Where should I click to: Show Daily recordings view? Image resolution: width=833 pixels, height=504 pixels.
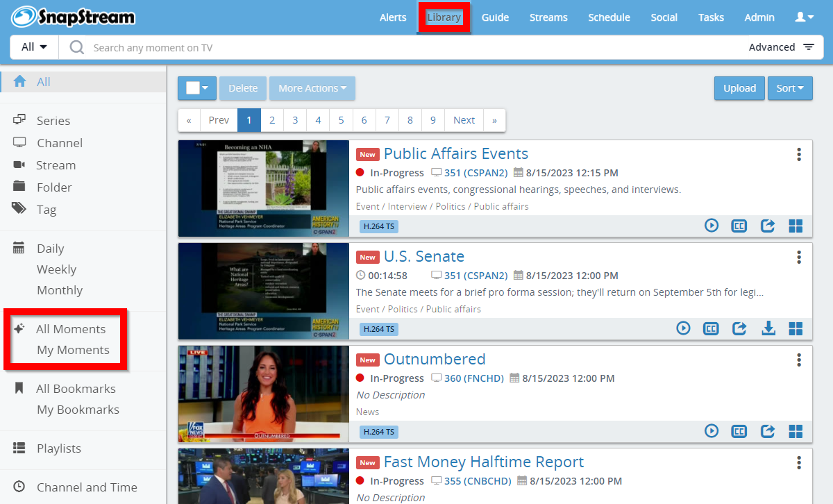click(x=50, y=249)
